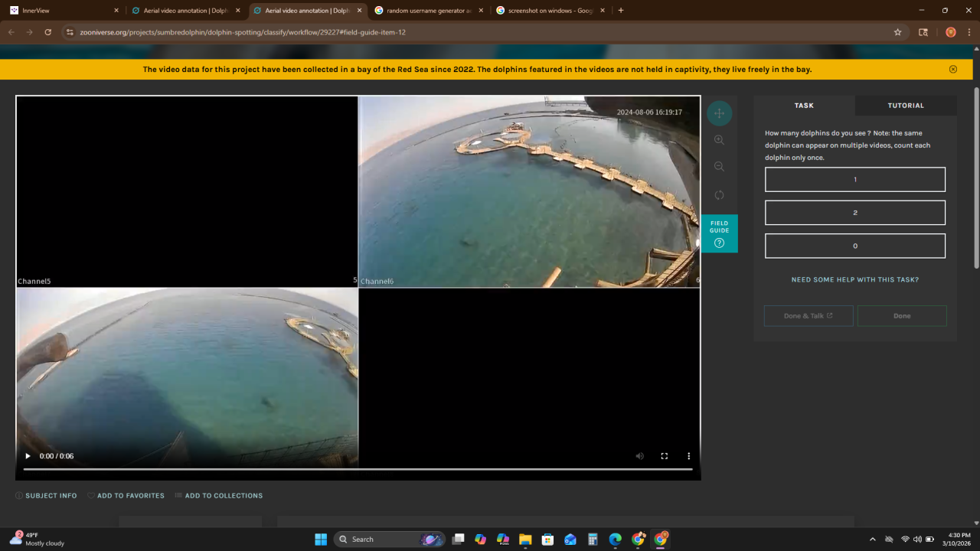This screenshot has height=551, width=980.
Task: Switch to the Tutorial tab
Action: [905, 106]
